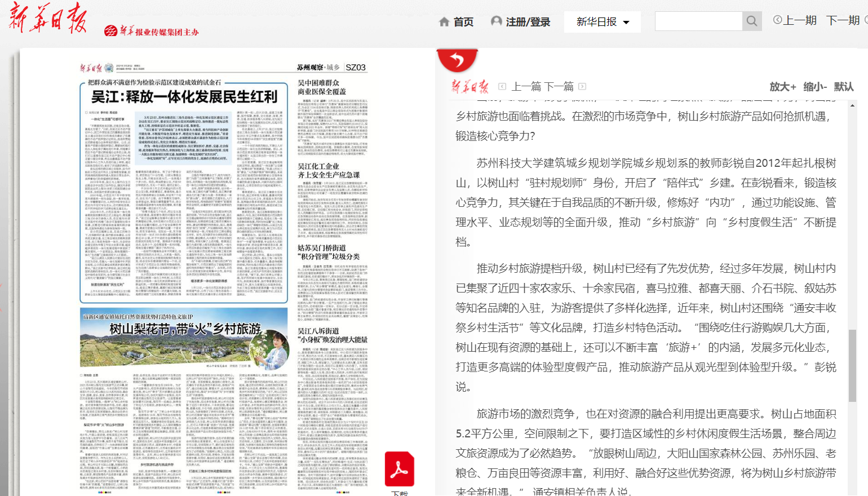Open article 吴江:释放一体化发展民生红利
The height and width of the screenshot is (496, 868).
pyautogui.click(x=184, y=96)
